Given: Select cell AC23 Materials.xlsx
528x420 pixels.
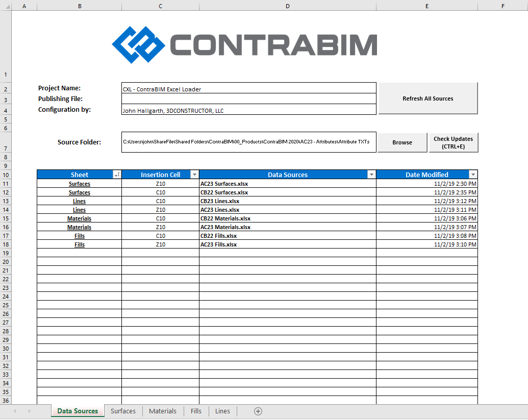Looking at the screenshot, I should [x=288, y=227].
